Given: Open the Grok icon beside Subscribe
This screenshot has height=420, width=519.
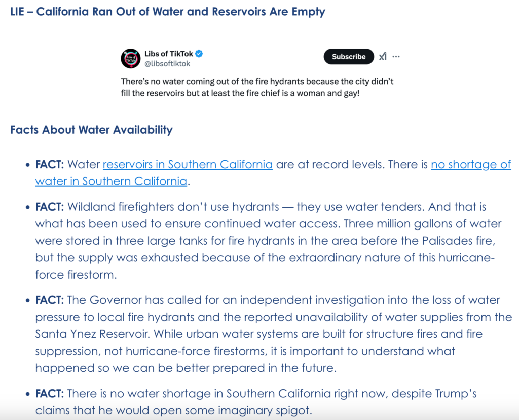Looking at the screenshot, I should click(383, 57).
